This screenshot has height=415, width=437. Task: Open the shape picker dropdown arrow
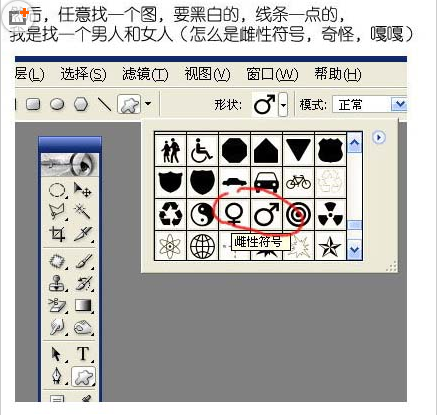pos(283,105)
